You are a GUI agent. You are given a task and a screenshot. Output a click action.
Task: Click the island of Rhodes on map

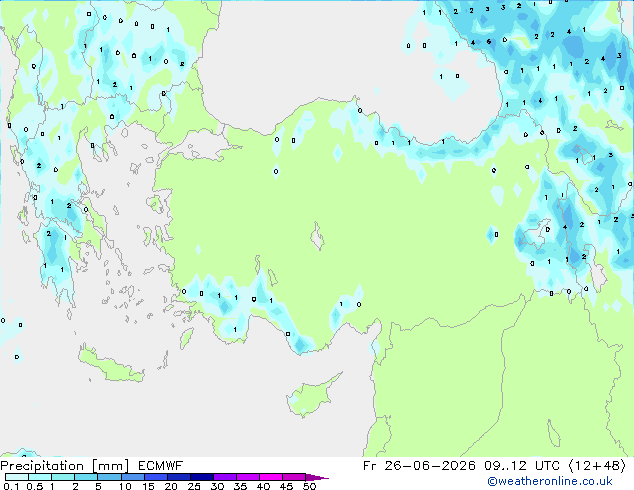186,338
